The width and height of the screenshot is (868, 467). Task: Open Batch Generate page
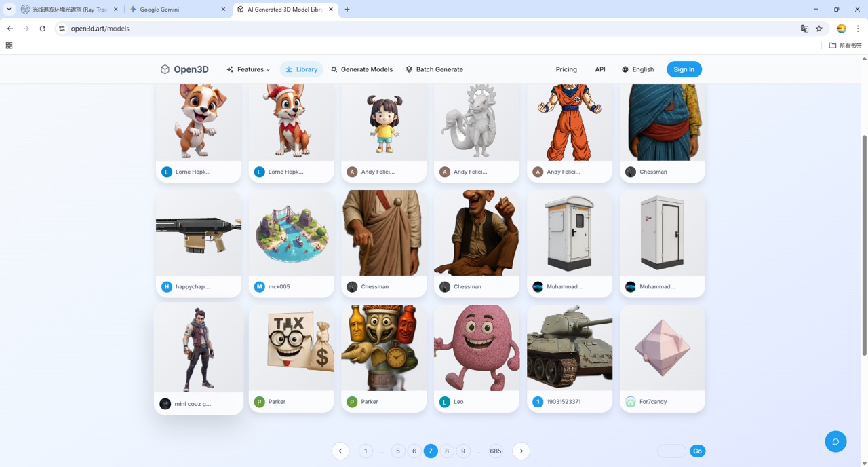[x=434, y=69]
